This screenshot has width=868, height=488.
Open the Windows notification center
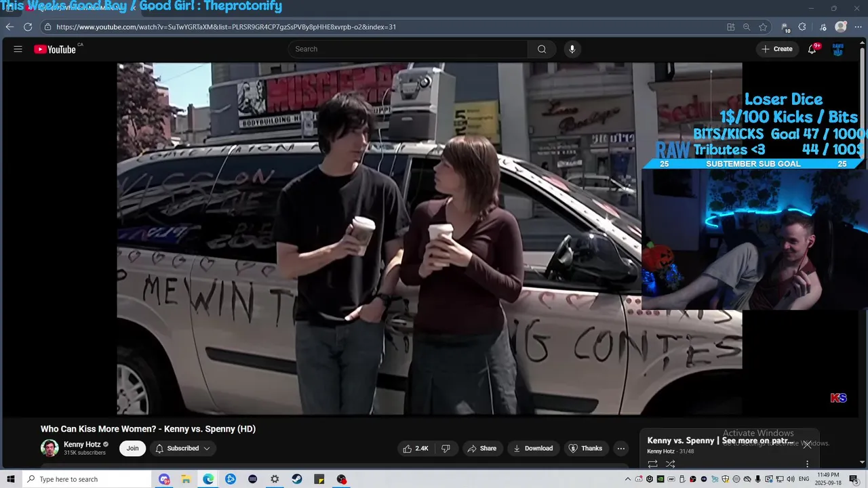click(x=854, y=479)
